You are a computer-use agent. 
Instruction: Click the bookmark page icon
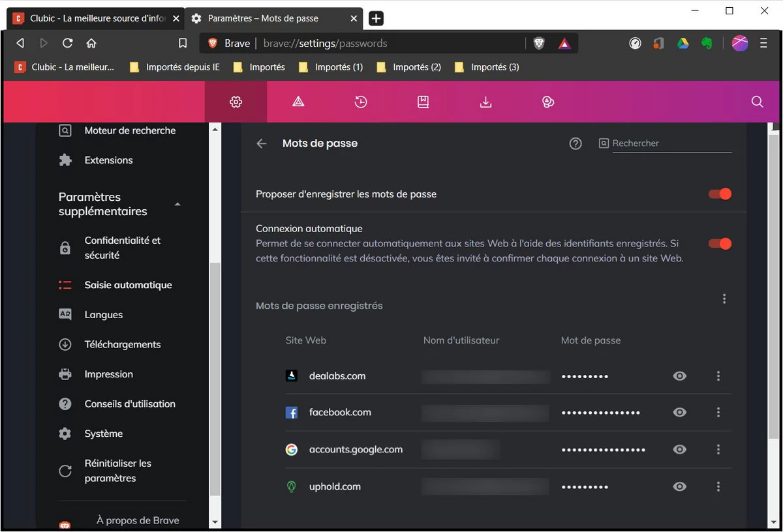(x=183, y=44)
